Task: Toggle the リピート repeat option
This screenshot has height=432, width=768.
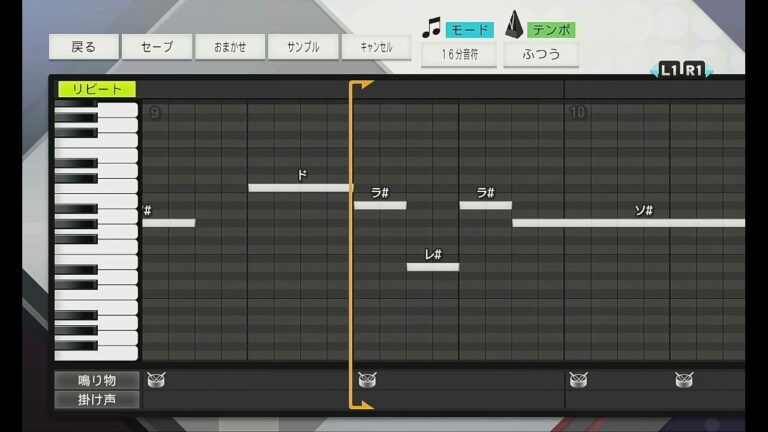Action: [x=96, y=89]
